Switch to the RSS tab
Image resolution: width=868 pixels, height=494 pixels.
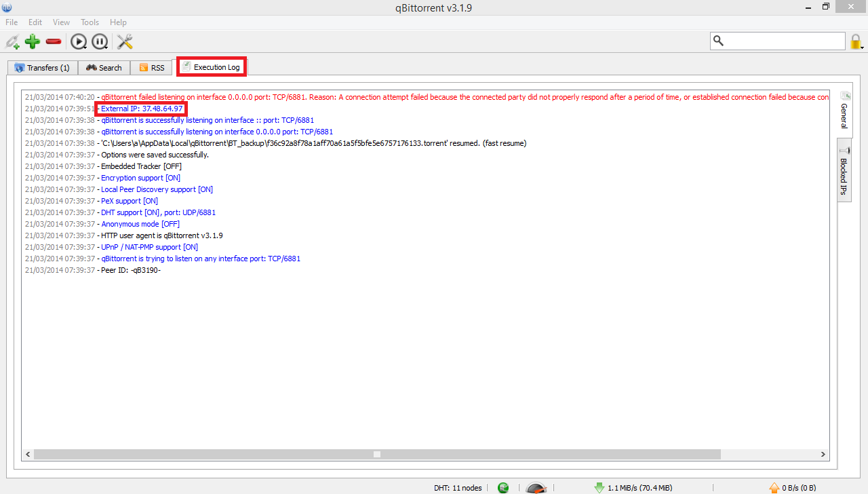pos(152,68)
